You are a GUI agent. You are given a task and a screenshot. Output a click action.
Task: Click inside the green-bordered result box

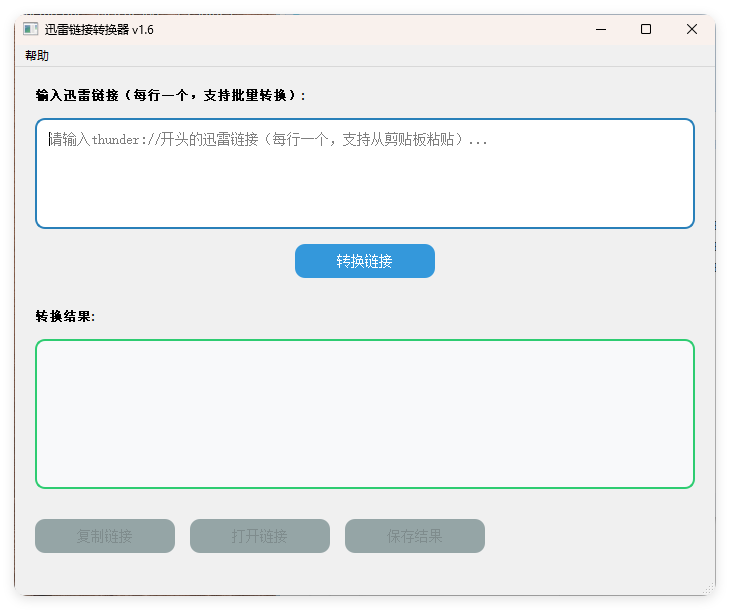coord(364,414)
